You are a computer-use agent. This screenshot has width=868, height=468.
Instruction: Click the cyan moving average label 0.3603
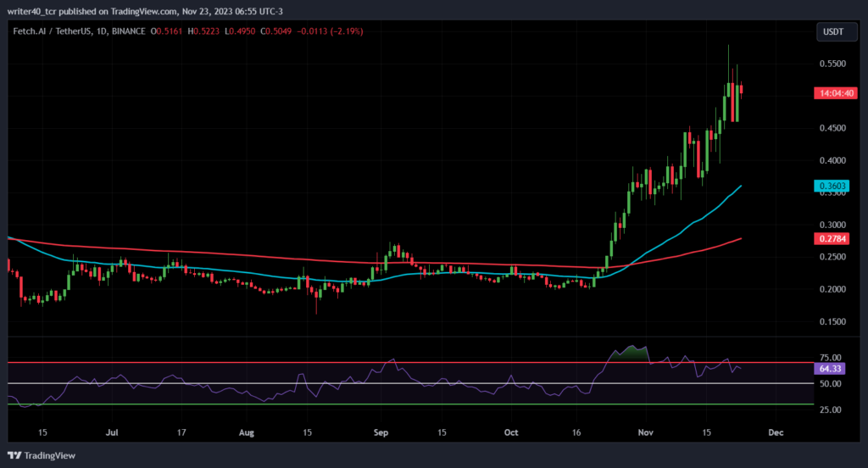coord(832,186)
